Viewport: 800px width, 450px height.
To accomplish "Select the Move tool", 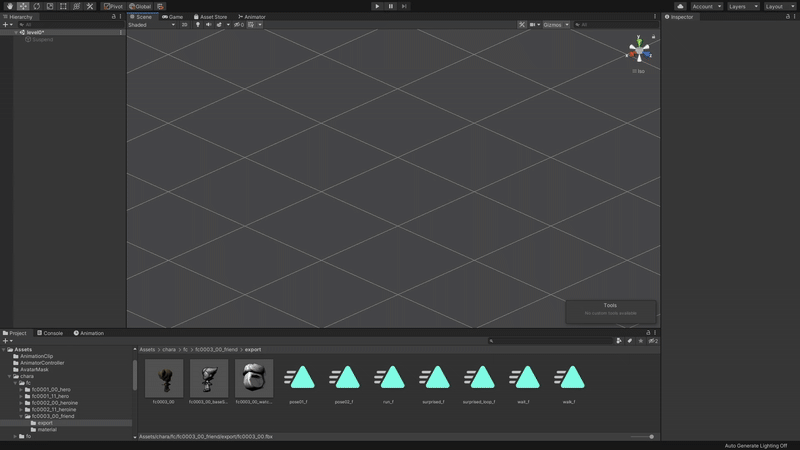I will [23, 6].
